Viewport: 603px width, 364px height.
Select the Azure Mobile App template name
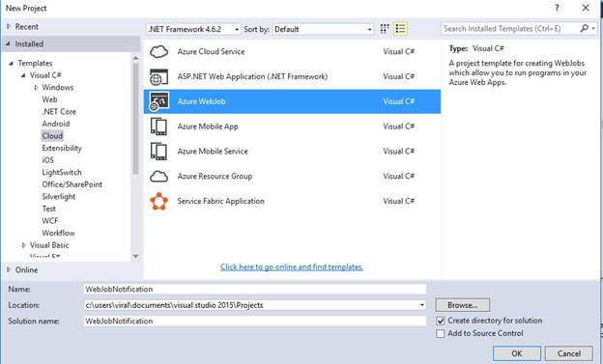[x=208, y=126]
